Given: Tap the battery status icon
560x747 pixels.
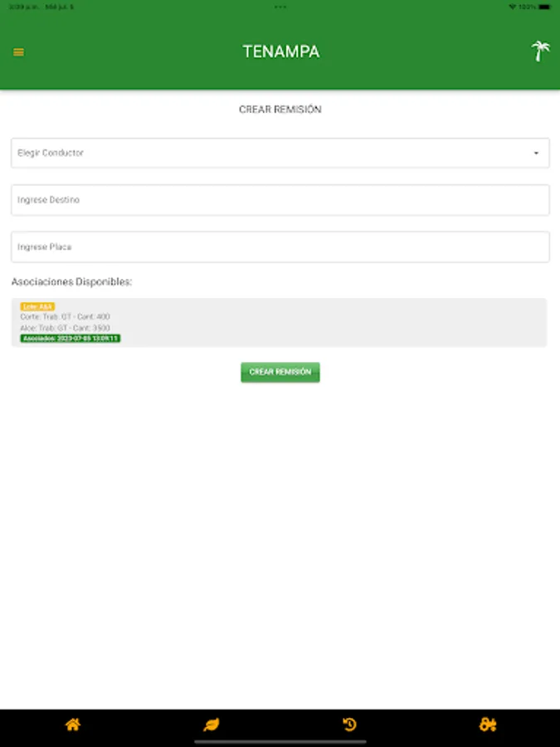Looking at the screenshot, I should point(544,7).
